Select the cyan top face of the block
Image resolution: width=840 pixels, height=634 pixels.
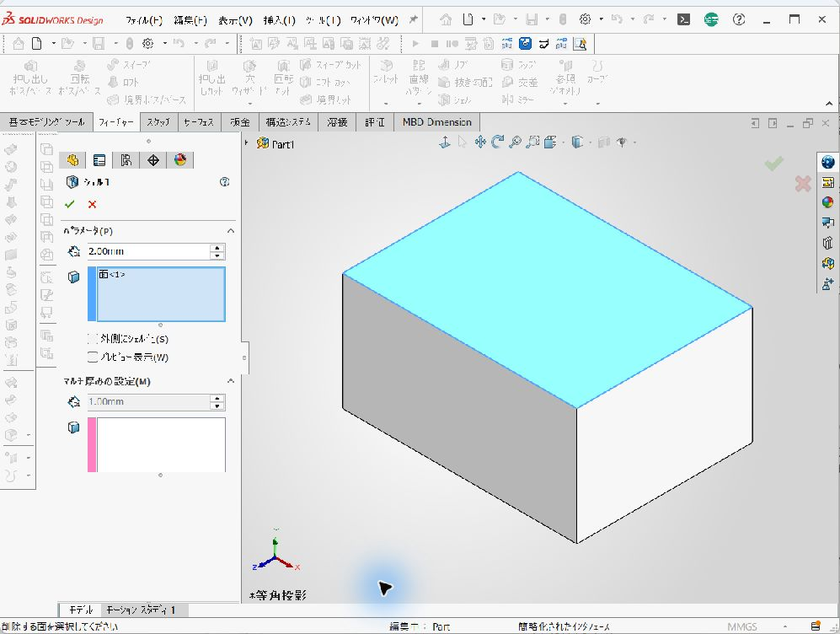[x=548, y=289]
